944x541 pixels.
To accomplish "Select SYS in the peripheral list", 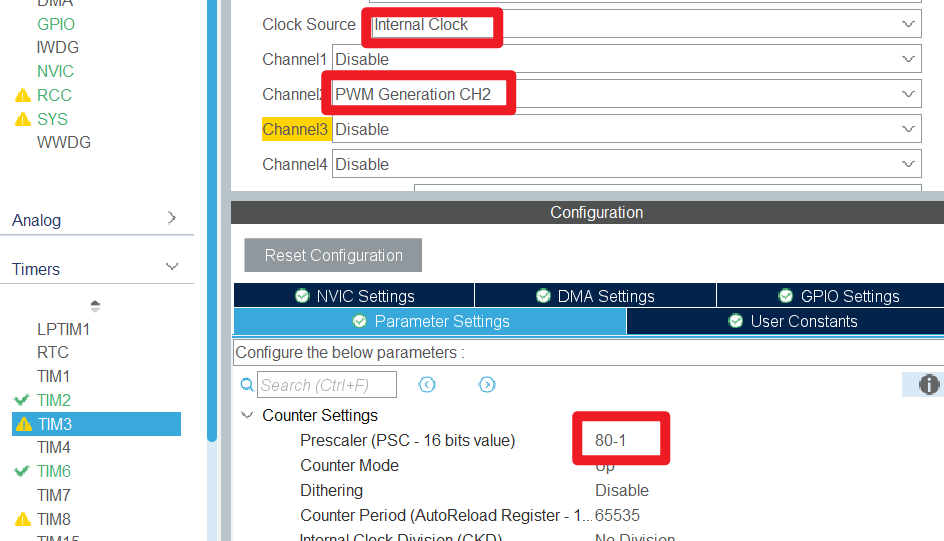I will pyautogui.click(x=52, y=119).
